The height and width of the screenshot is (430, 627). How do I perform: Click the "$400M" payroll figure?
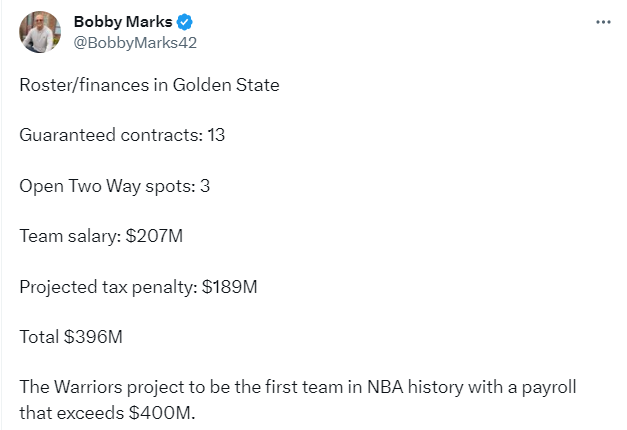tap(169, 411)
